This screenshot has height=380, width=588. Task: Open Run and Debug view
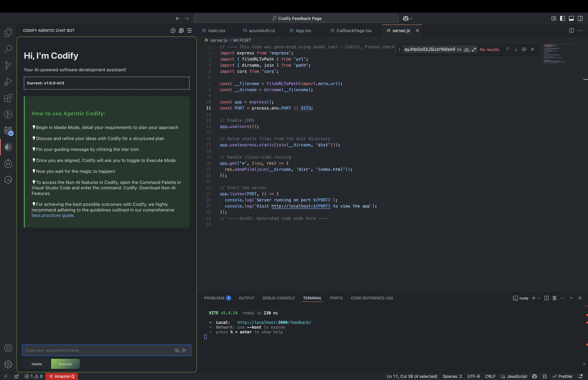coord(8,81)
